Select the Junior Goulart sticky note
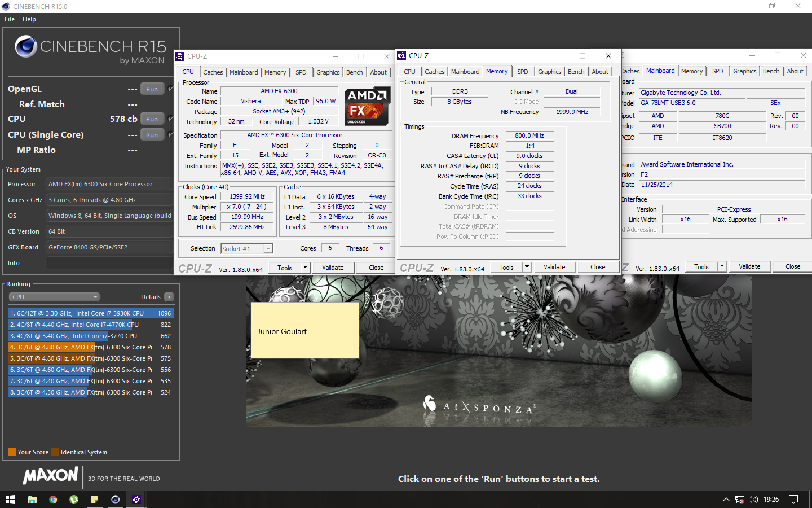This screenshot has width=812, height=508. (x=305, y=330)
